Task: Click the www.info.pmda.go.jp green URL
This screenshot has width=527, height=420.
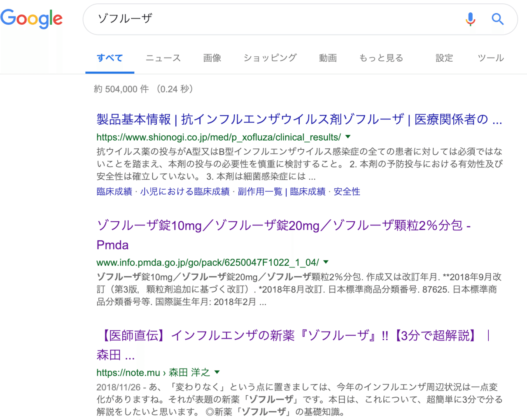Action: (x=208, y=262)
